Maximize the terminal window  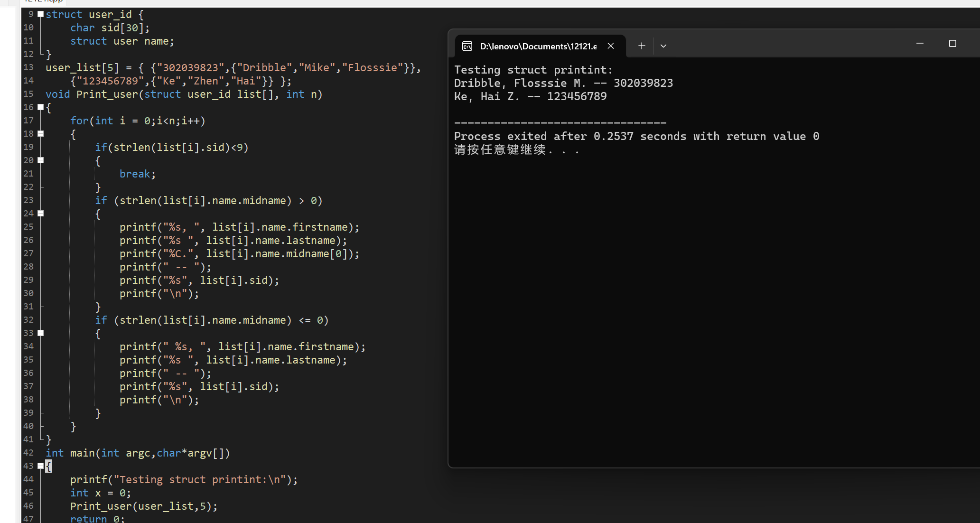point(952,44)
